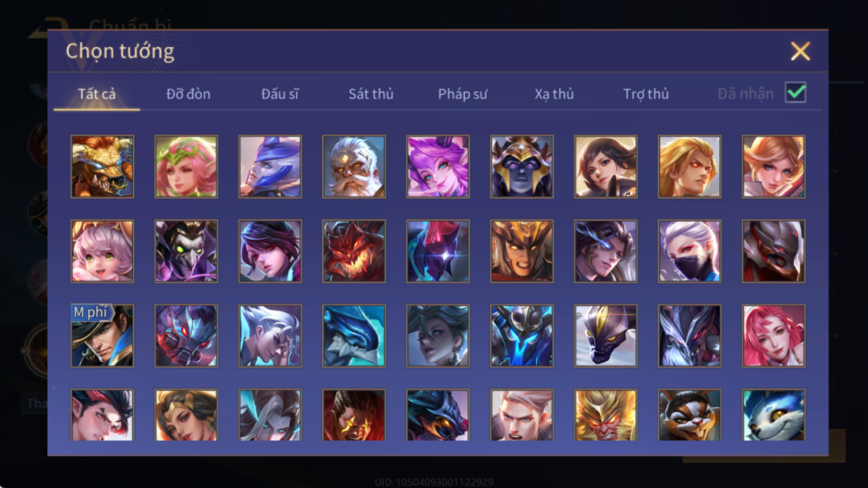
Task: Open the Đấu sĩ hero category
Action: point(280,94)
